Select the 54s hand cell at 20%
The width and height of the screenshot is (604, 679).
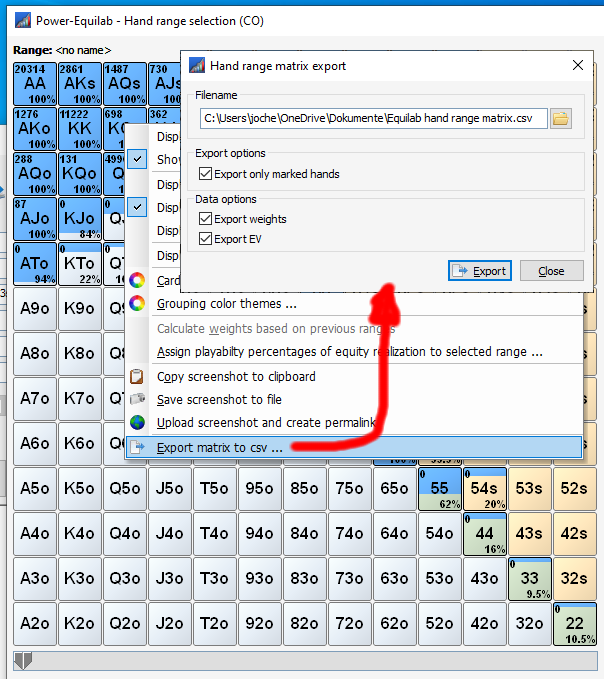[485, 489]
